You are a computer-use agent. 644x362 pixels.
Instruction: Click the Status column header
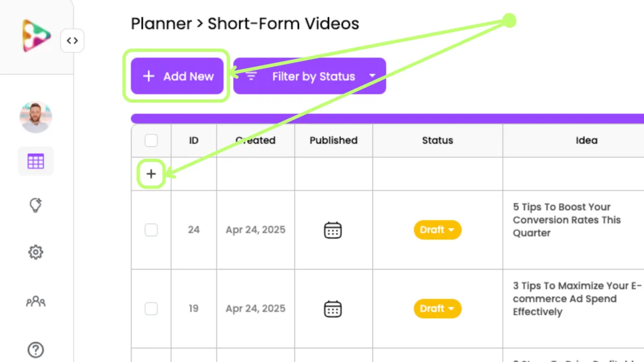coord(437,141)
